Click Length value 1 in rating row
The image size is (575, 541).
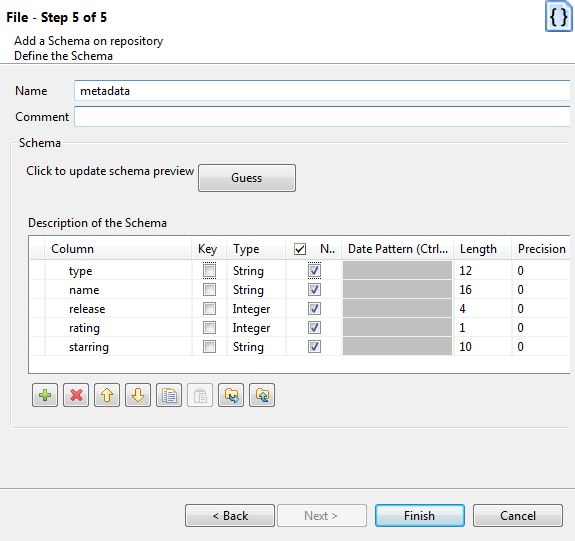coord(483,328)
